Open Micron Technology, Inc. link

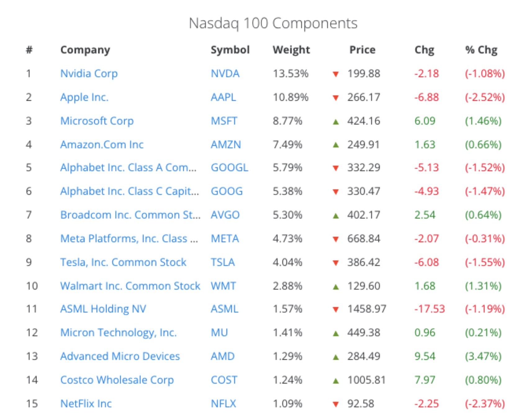point(118,333)
